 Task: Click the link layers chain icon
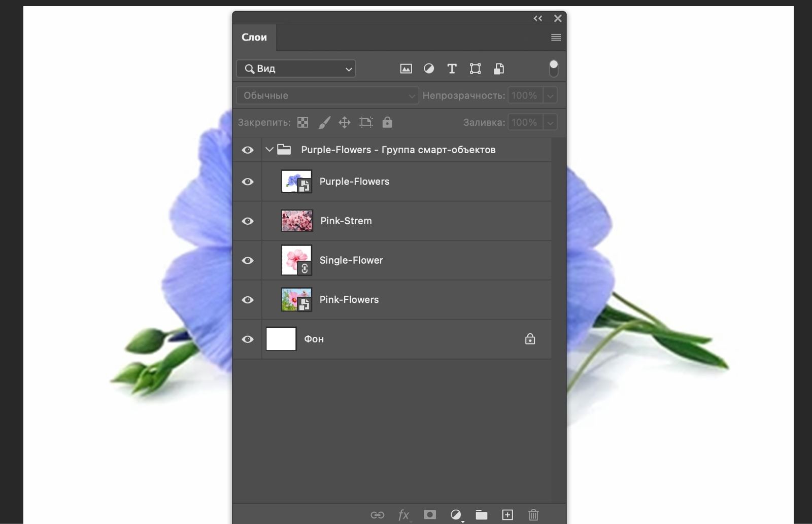tap(377, 515)
